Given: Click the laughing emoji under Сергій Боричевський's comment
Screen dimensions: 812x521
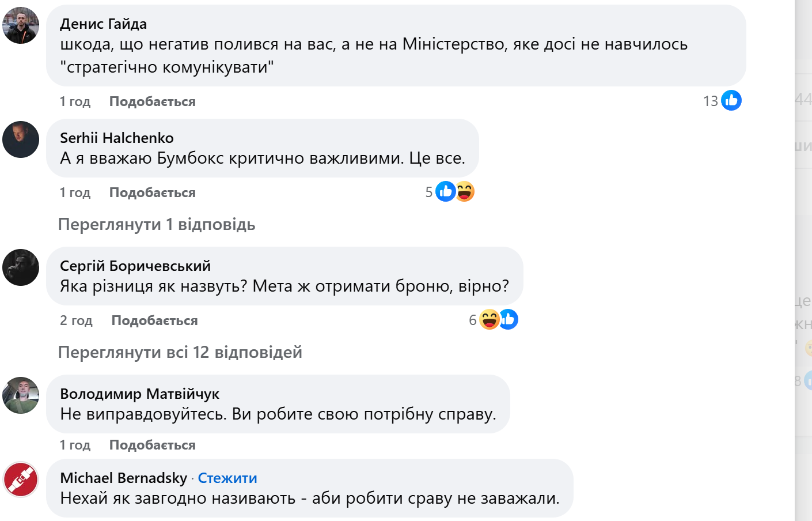Looking at the screenshot, I should click(489, 319).
